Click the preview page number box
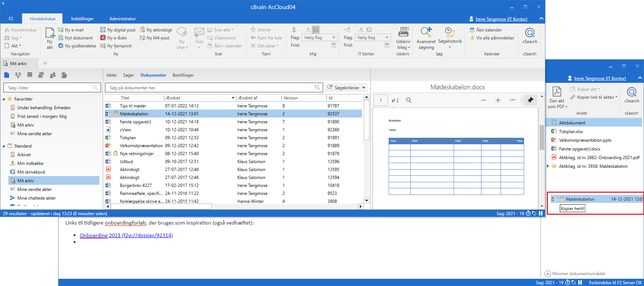The width and height of the screenshot is (644, 286). (381, 100)
